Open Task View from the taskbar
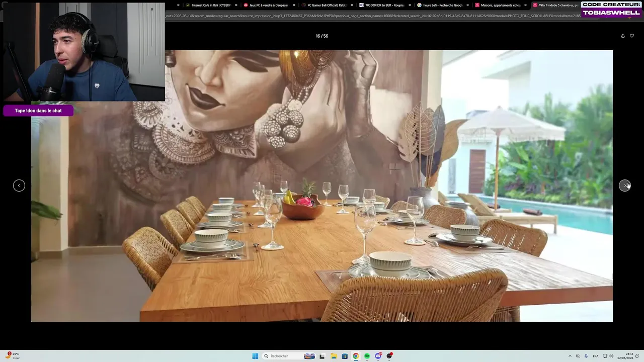 (x=322, y=356)
